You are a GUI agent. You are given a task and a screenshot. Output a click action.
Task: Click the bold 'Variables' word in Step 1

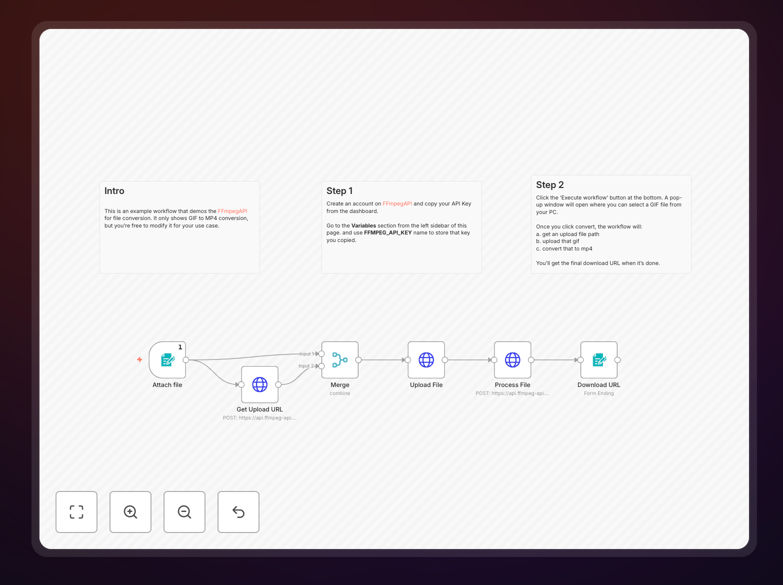(x=364, y=225)
